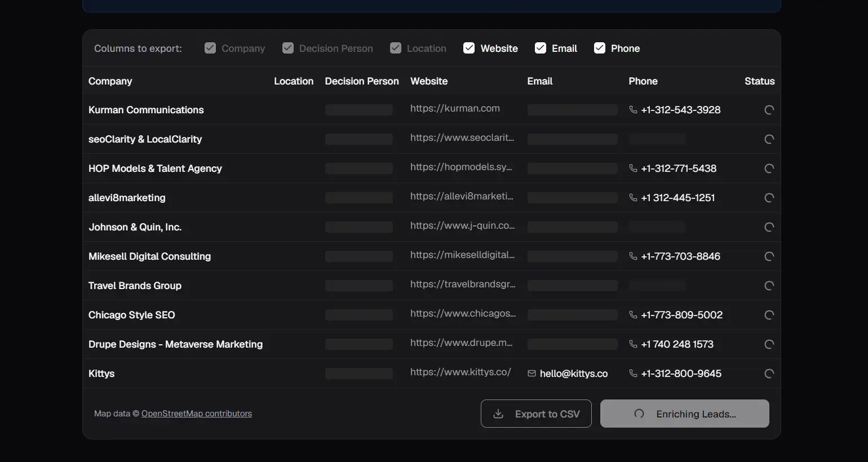
Task: Click phone icon in allevi8marketing row
Action: 633,198
